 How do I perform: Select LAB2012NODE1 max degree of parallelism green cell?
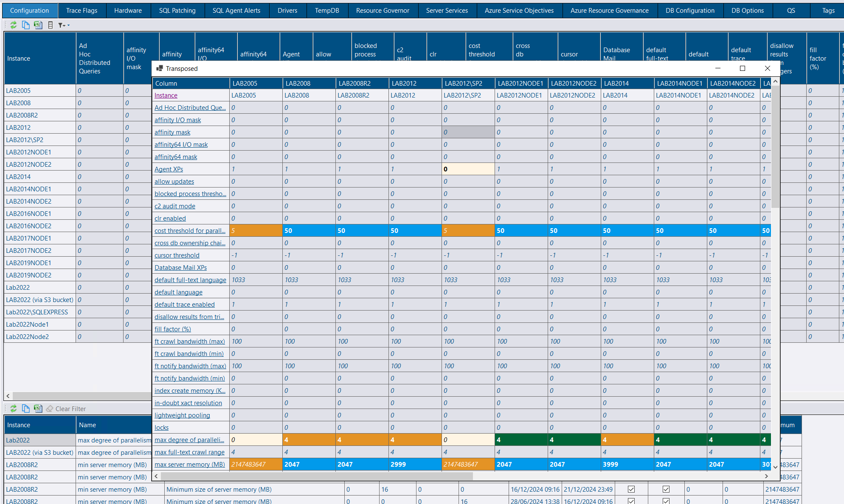click(521, 440)
